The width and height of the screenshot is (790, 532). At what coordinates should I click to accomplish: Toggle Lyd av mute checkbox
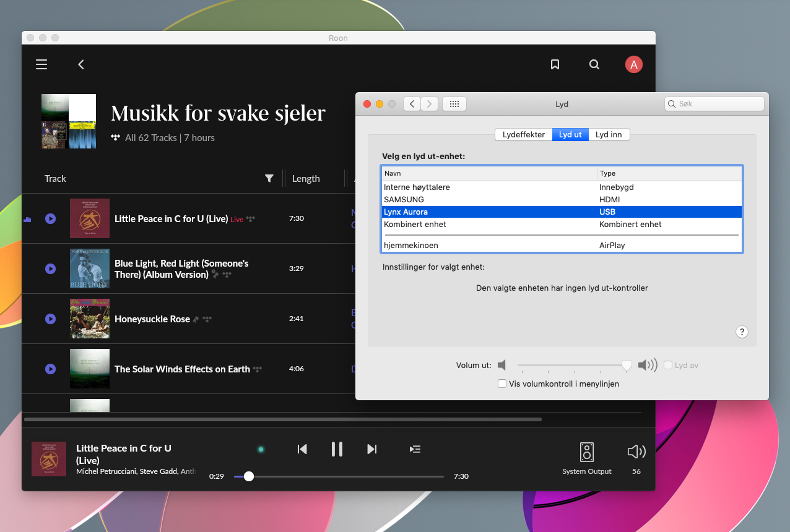click(668, 365)
